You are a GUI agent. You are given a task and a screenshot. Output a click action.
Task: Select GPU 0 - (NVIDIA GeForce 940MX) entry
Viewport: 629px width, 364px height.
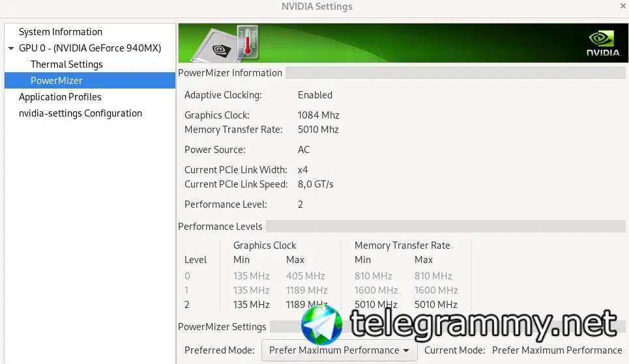[x=90, y=48]
